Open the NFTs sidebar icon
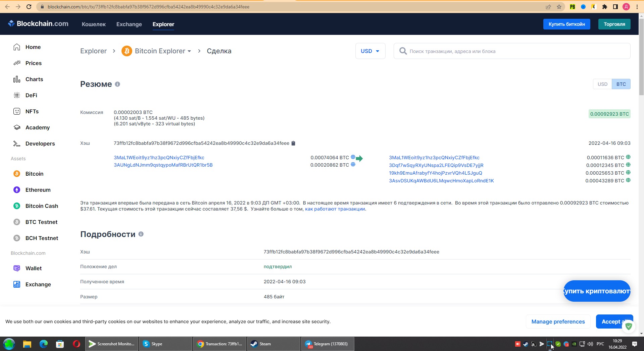This screenshot has width=644, height=351. click(17, 111)
